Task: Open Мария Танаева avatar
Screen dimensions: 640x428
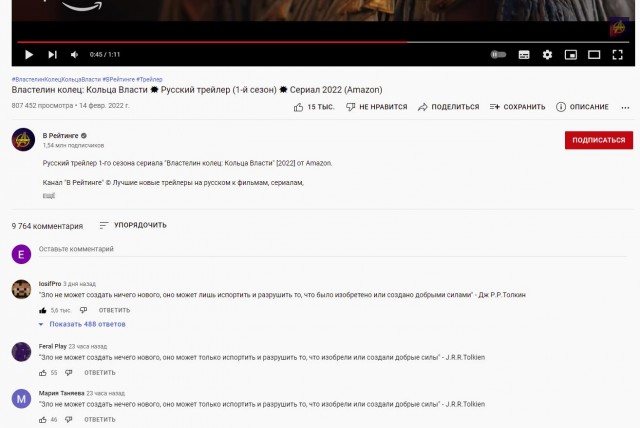Action: [21, 399]
